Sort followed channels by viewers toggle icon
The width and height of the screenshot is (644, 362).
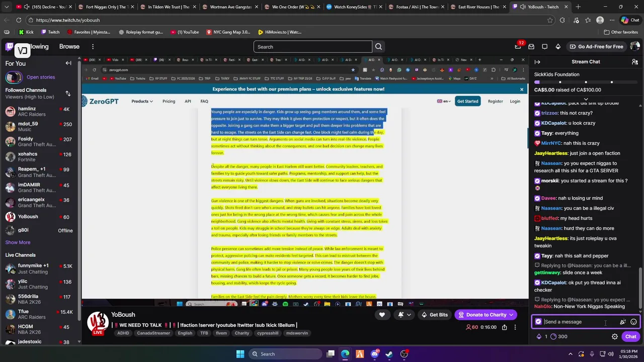tap(68, 94)
